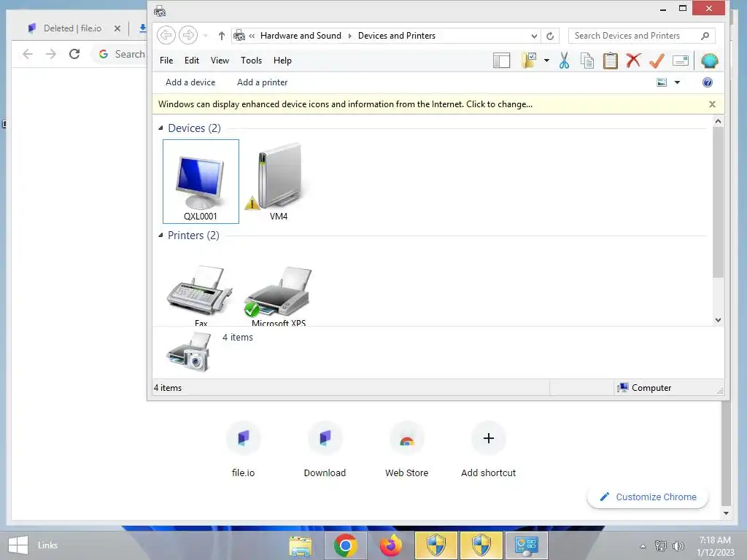Click the Rename toolbar icon
Viewport: 747px width, 560px height.
click(681, 61)
